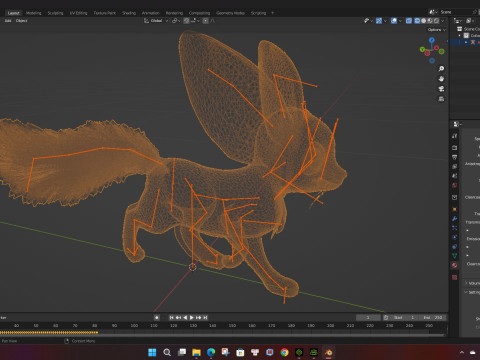The width and height of the screenshot is (480, 360).
Task: Open the snap settings dropdown
Action: (195, 21)
